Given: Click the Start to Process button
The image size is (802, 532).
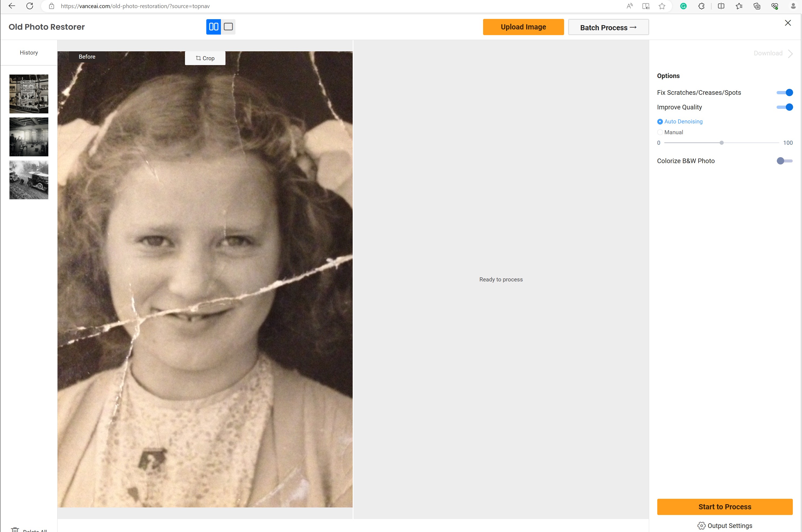Looking at the screenshot, I should (725, 507).
